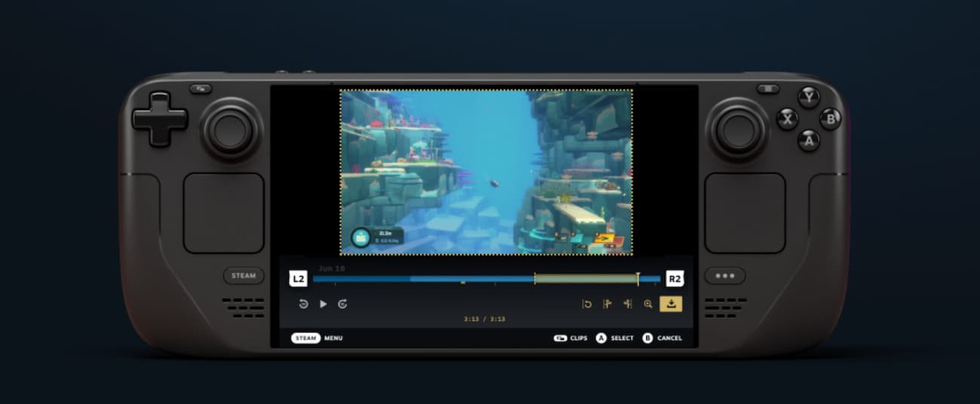
Task: Click the physical STEAM button
Action: (x=243, y=276)
